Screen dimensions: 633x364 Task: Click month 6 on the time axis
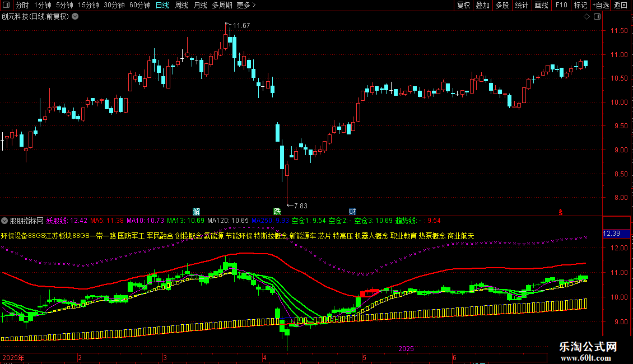click(x=454, y=357)
